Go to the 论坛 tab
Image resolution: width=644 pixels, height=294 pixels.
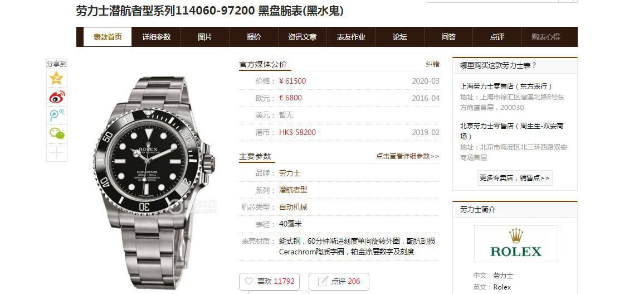[x=399, y=37]
